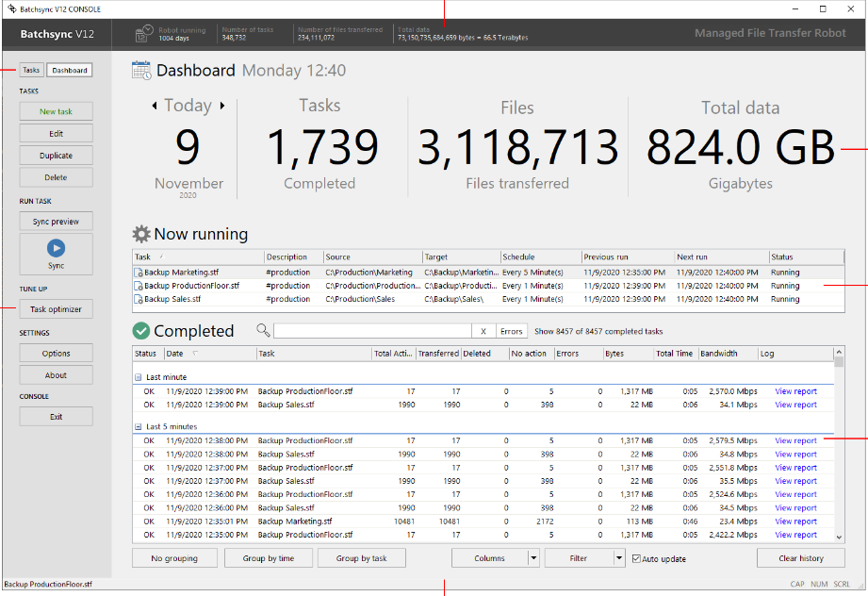Screen dimensions: 868x596
Task: Open View report for first completed row
Action: coord(795,391)
